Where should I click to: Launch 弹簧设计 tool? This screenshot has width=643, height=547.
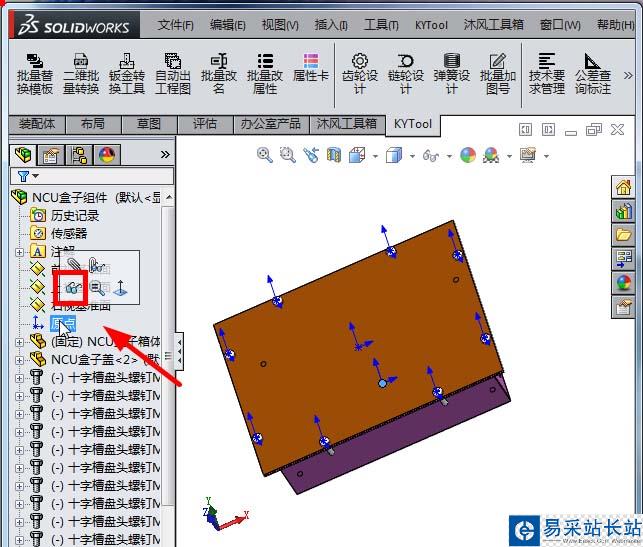tap(451, 74)
